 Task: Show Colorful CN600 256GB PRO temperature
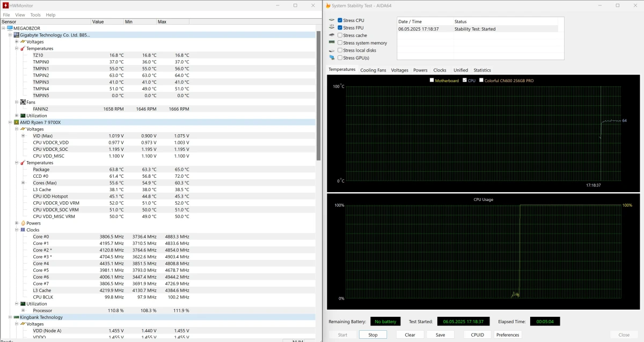pos(481,81)
